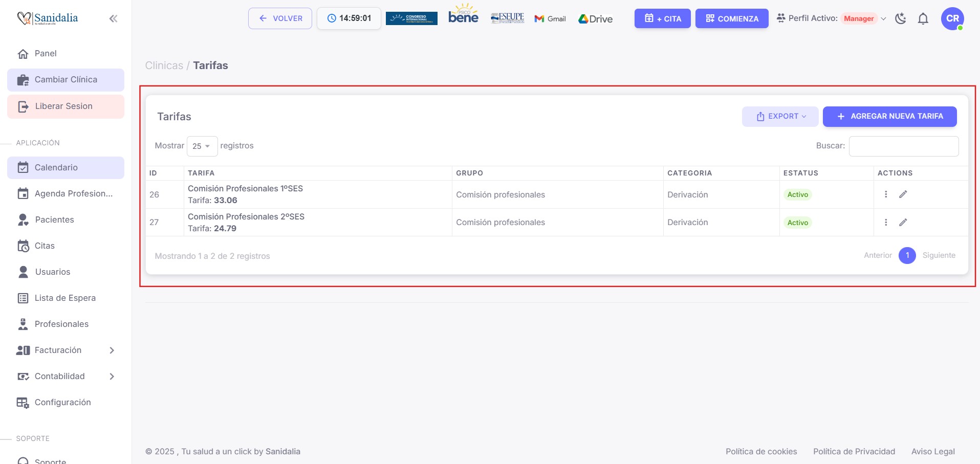Open notifications via the bell icon
980x464 pixels.
coord(923,18)
